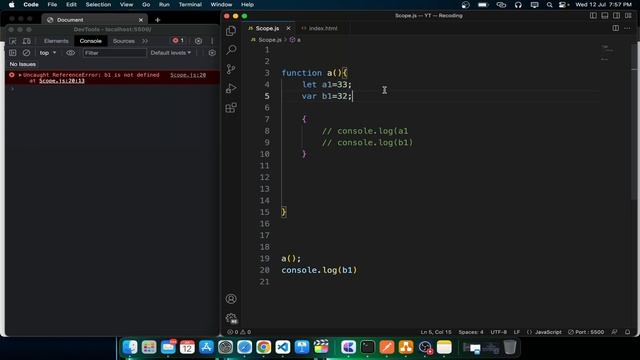Open the Manage gear in VS Code
Image resolution: width=640 pixels, height=360 pixels.
click(x=231, y=318)
